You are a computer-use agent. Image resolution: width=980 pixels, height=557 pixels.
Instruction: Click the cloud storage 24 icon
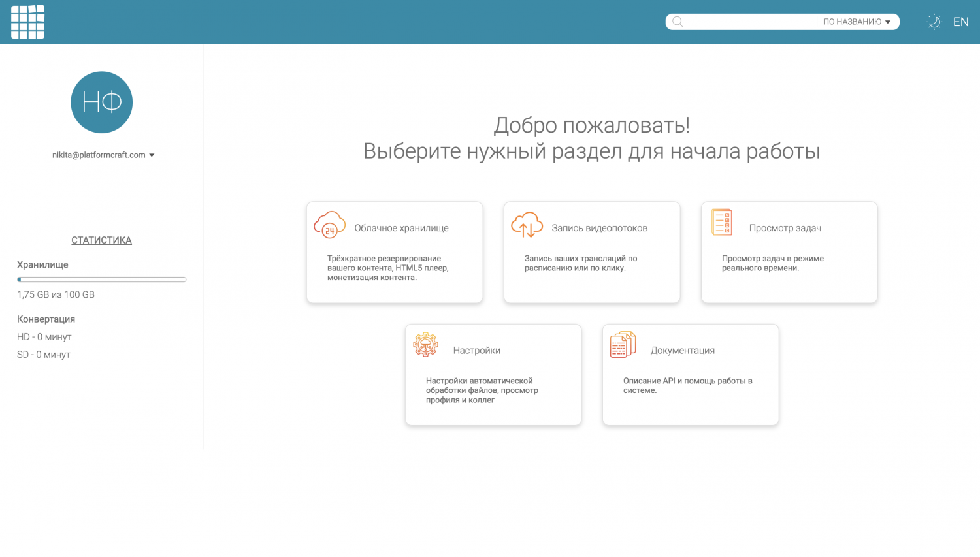(329, 225)
